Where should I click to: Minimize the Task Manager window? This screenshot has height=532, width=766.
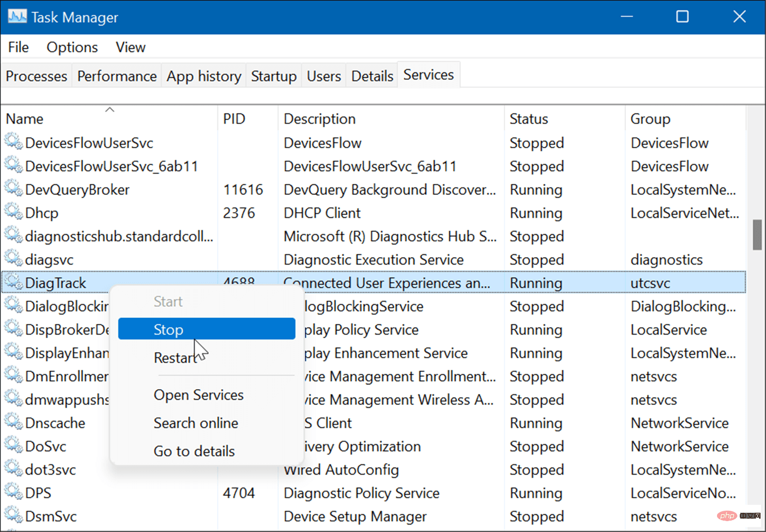coord(627,17)
